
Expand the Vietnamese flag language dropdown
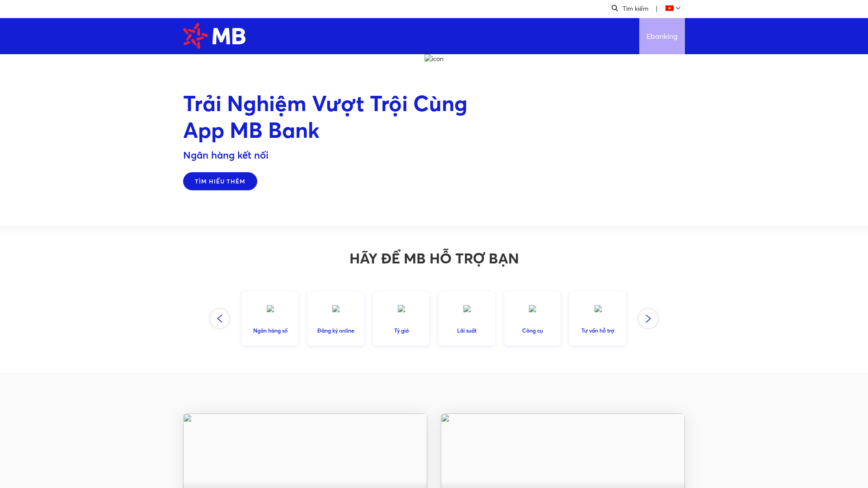pyautogui.click(x=673, y=8)
